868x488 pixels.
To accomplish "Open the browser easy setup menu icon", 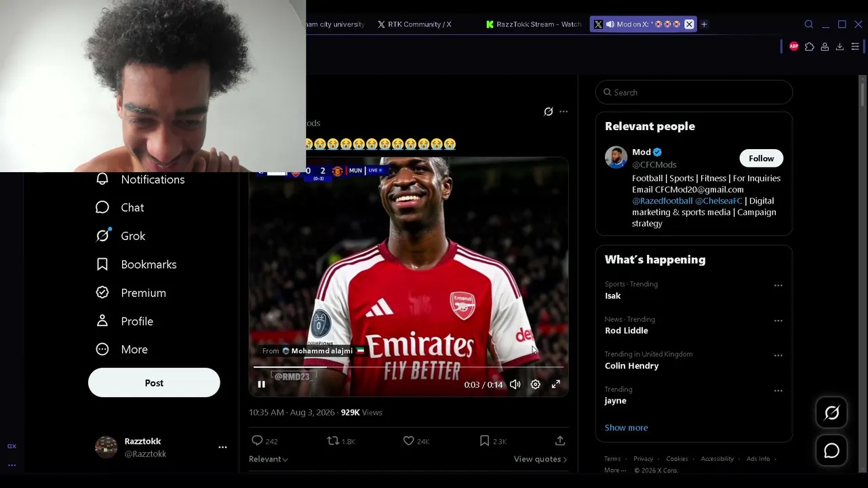I will (855, 47).
